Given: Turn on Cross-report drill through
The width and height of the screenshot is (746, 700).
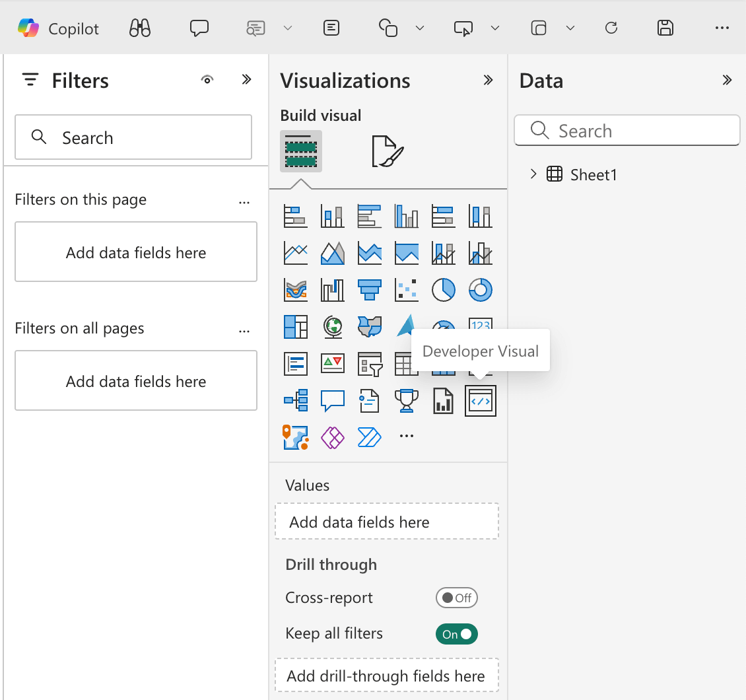Looking at the screenshot, I should click(456, 598).
